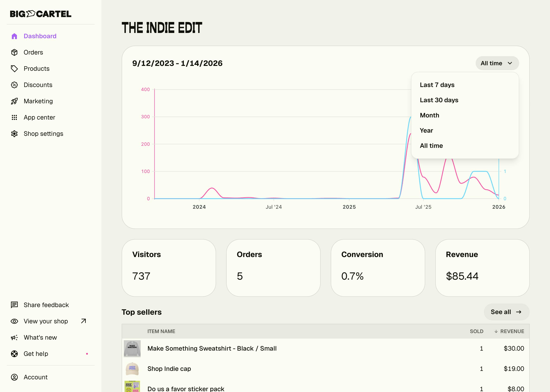Pick Year in the date range menu
The width and height of the screenshot is (550, 392).
point(426,131)
